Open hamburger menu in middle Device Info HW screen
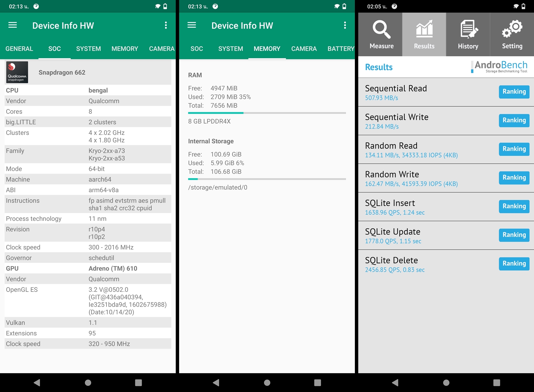 [x=192, y=25]
